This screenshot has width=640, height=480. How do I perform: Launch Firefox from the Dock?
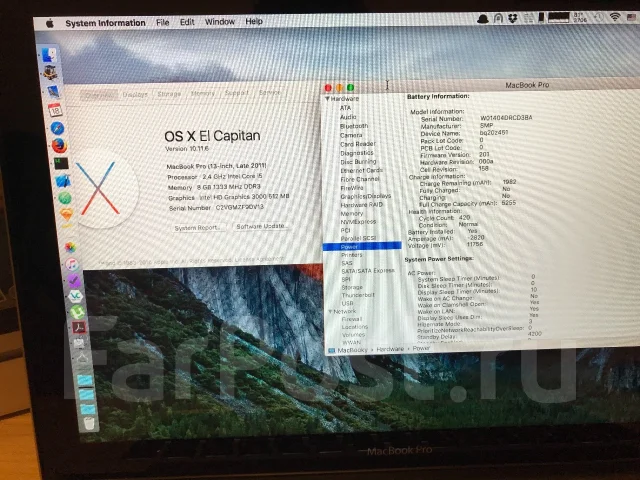tap(59, 146)
